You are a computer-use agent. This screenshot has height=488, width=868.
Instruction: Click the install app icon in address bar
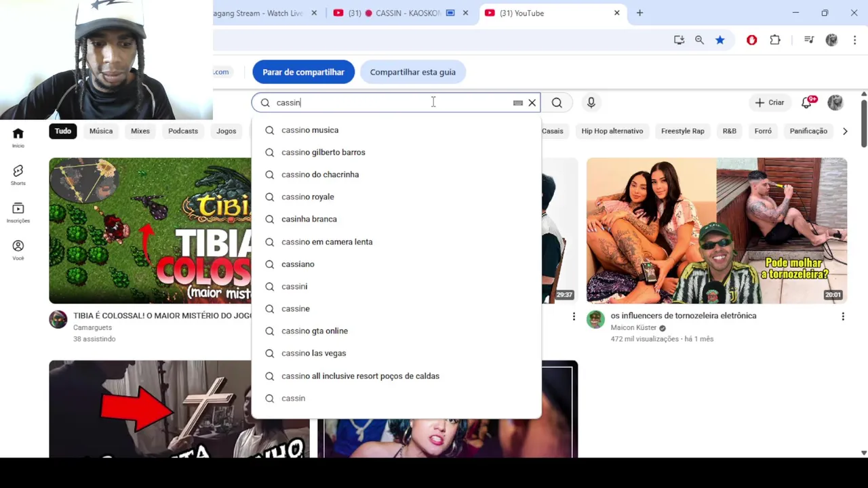point(679,40)
